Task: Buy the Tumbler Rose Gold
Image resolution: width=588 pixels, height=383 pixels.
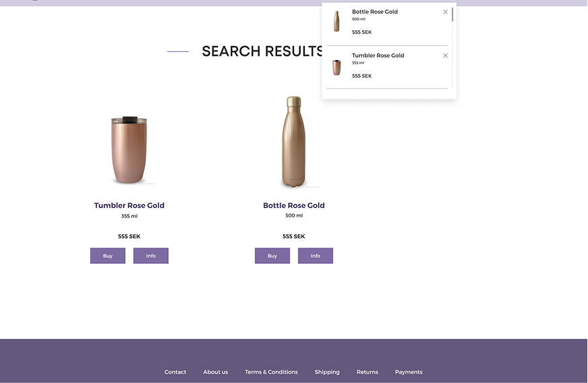Action: pyautogui.click(x=108, y=256)
